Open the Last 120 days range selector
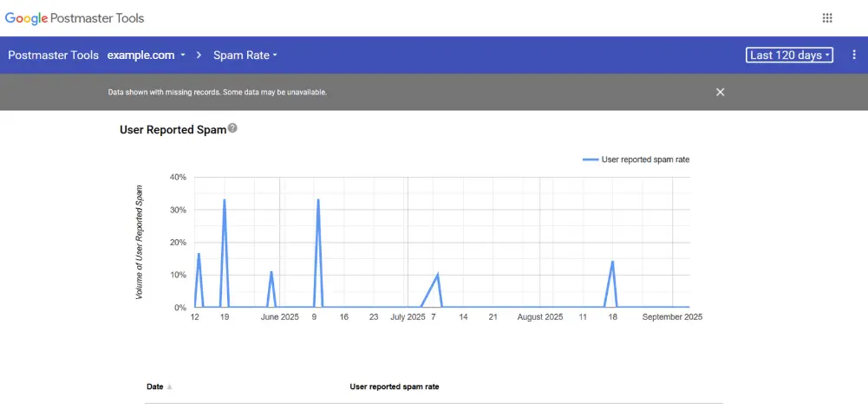This screenshot has width=868, height=416. 789,55
